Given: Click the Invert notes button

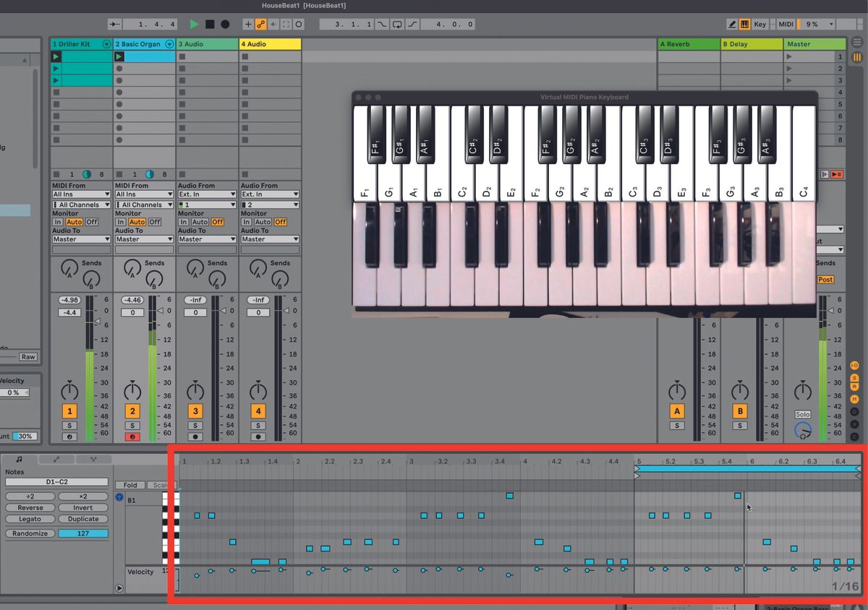Looking at the screenshot, I should coord(83,507).
